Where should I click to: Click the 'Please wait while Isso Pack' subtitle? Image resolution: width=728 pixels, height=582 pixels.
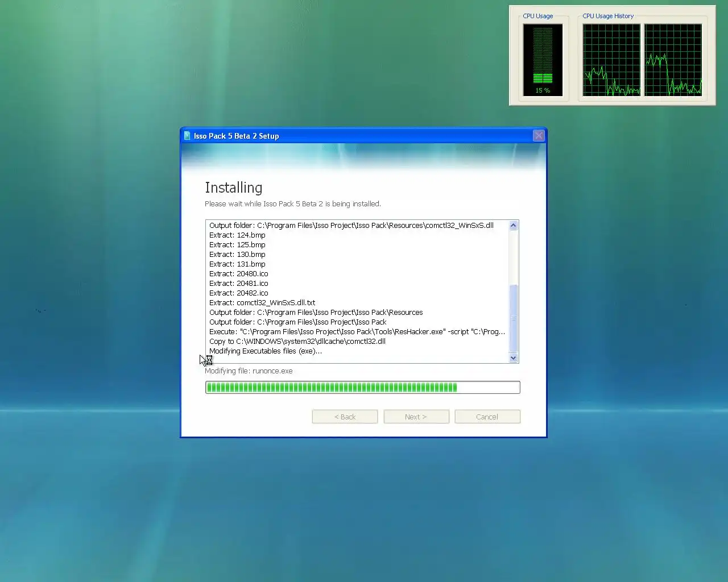(x=293, y=203)
